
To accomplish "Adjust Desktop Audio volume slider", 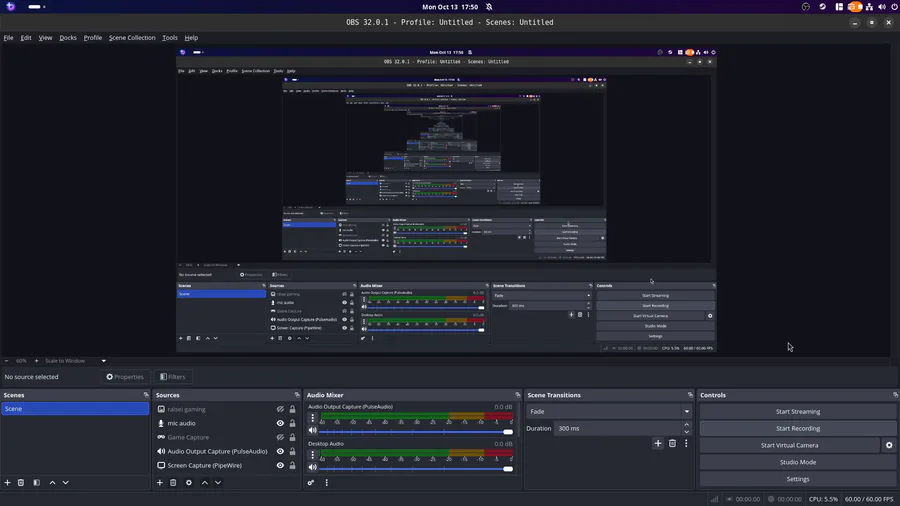I will coord(416,469).
